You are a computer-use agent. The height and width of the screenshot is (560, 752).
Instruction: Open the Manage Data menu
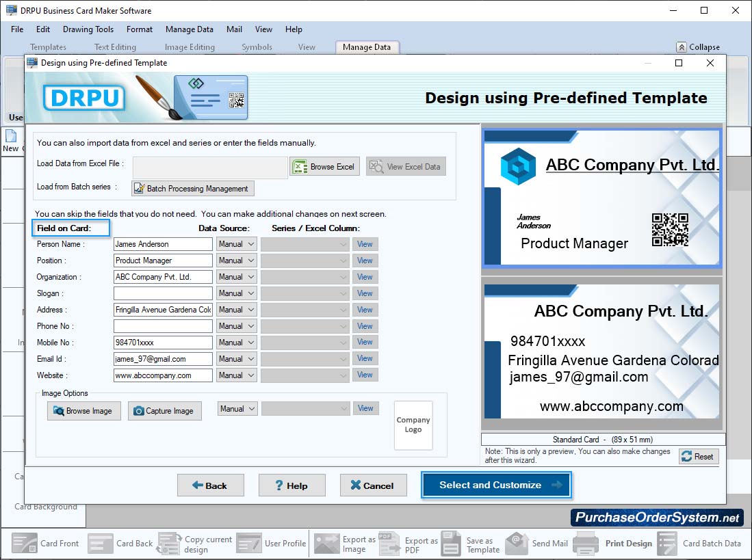click(190, 29)
